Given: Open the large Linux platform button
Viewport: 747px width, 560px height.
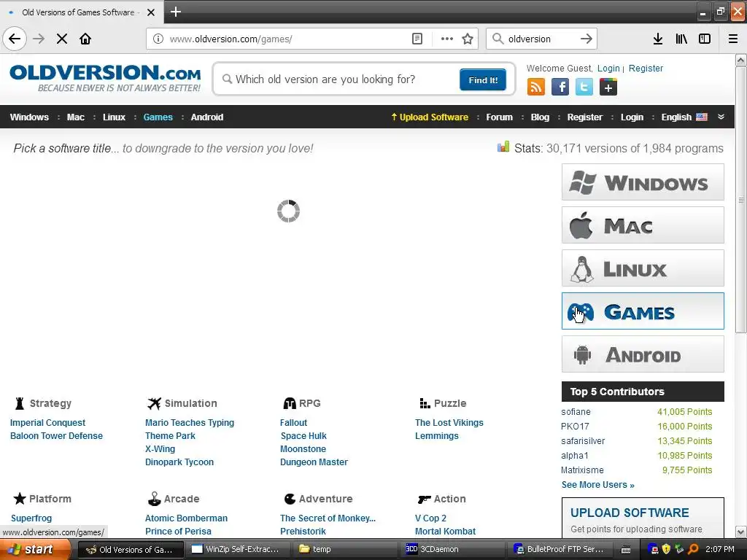Looking at the screenshot, I should pos(643,268).
